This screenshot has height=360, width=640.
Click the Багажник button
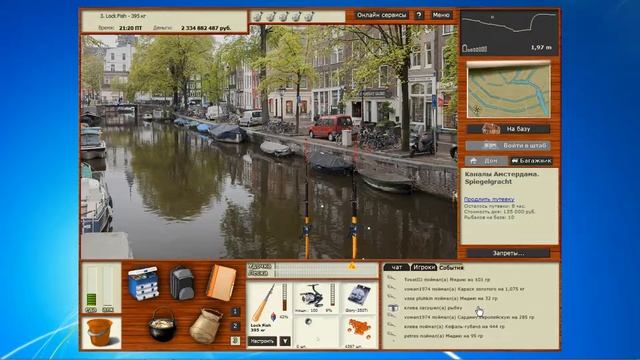531,161
